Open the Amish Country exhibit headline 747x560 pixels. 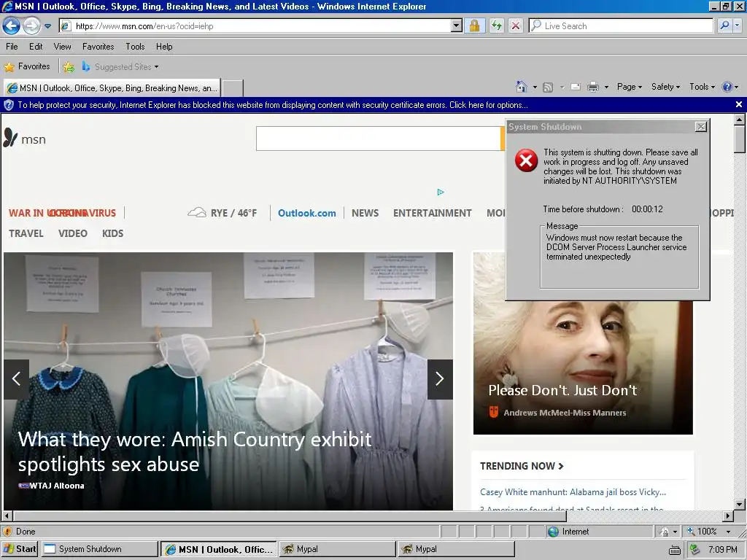[194, 451]
